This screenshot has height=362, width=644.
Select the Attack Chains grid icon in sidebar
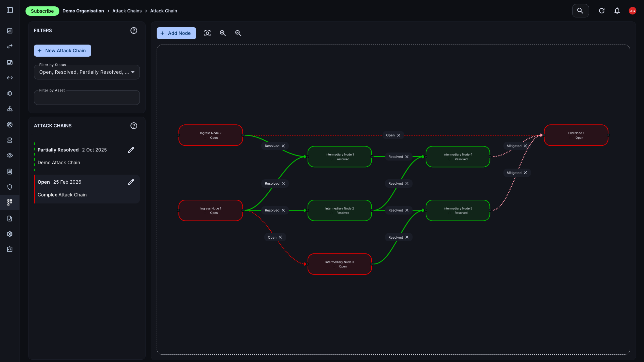(x=10, y=202)
